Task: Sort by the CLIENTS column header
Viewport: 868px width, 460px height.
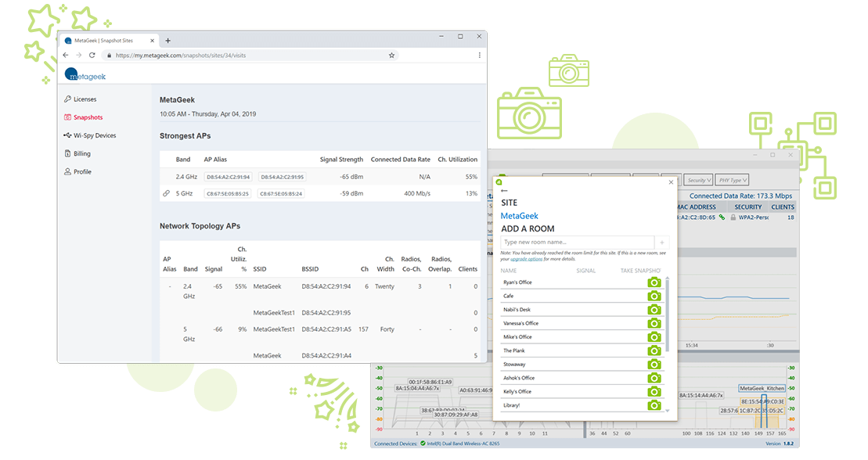Action: point(783,207)
